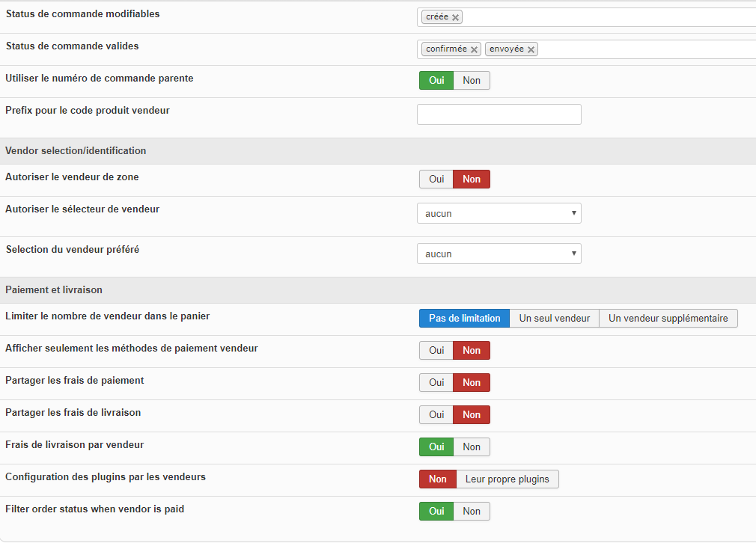Enable 'Autoriser le vendeur de zone' with Oui
The width and height of the screenshot is (756, 546).
pos(436,180)
